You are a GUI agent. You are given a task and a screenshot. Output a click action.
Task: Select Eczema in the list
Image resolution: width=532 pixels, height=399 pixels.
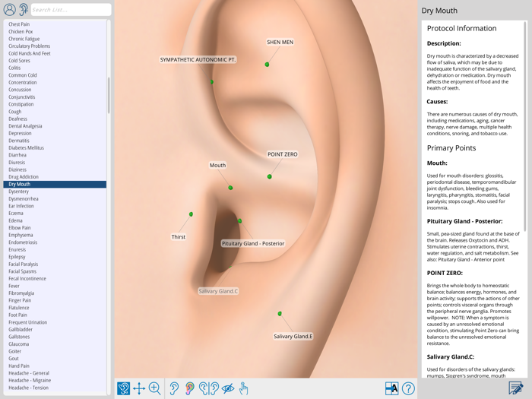tap(55, 213)
